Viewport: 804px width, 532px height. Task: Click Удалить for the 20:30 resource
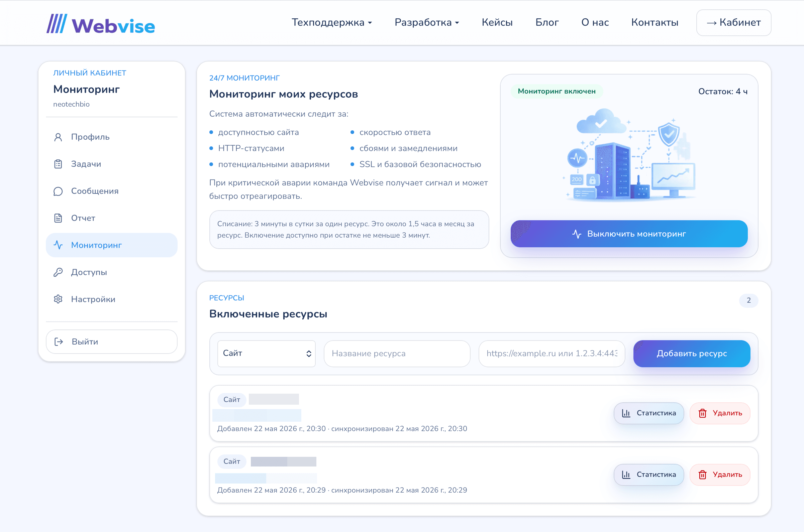720,413
